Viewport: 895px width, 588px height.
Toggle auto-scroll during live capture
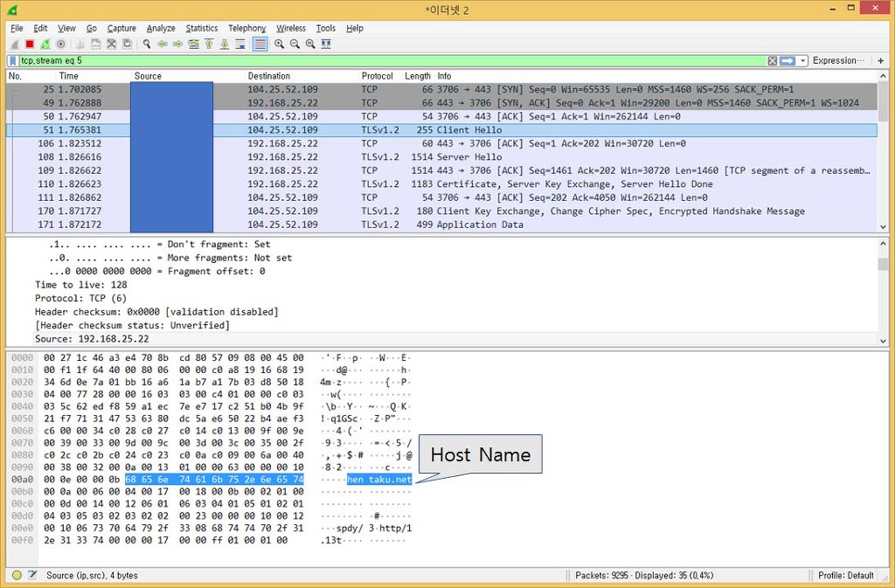240,44
